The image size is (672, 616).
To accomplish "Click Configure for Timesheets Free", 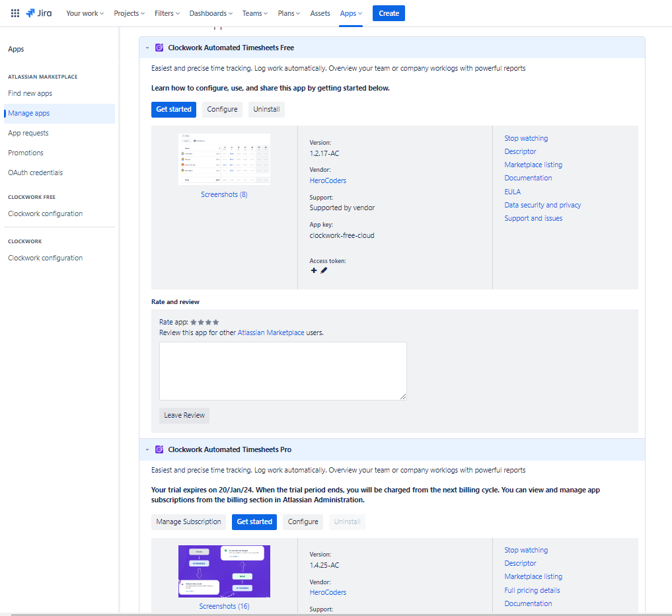I will 222,109.
